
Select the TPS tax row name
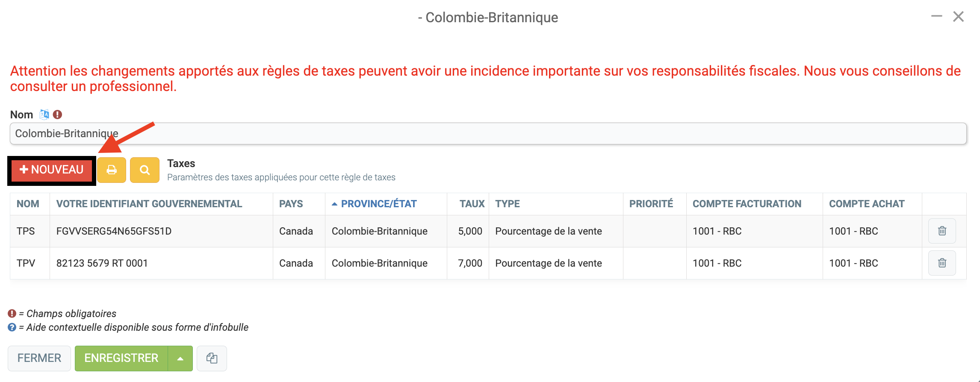point(26,231)
